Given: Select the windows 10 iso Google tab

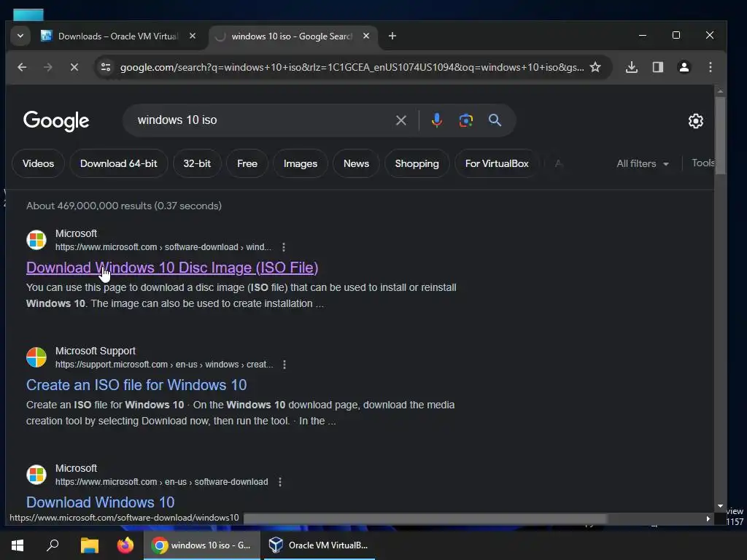Looking at the screenshot, I should point(292,36).
